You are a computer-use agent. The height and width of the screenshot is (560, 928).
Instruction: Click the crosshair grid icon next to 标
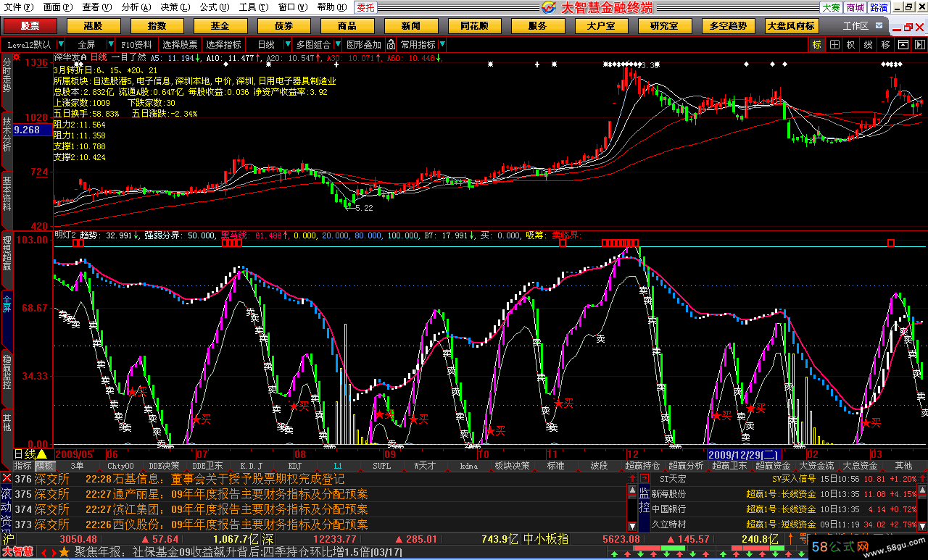(x=834, y=44)
